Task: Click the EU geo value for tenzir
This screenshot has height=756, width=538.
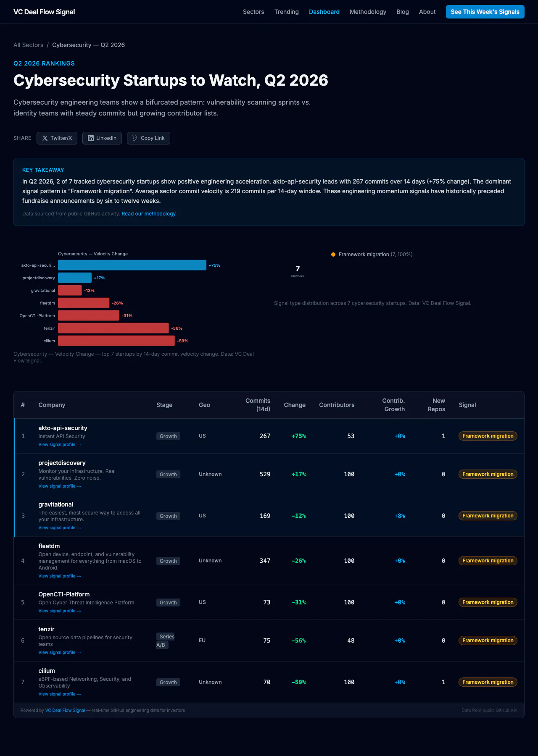Action: 202,640
